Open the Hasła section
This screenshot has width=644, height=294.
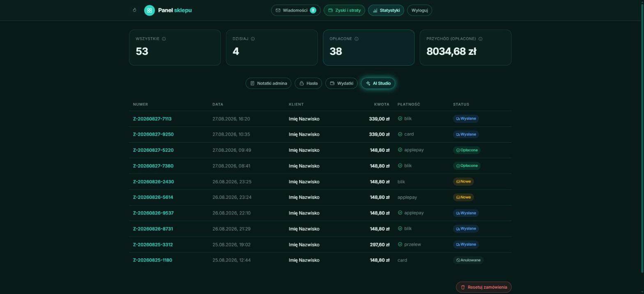pos(308,83)
